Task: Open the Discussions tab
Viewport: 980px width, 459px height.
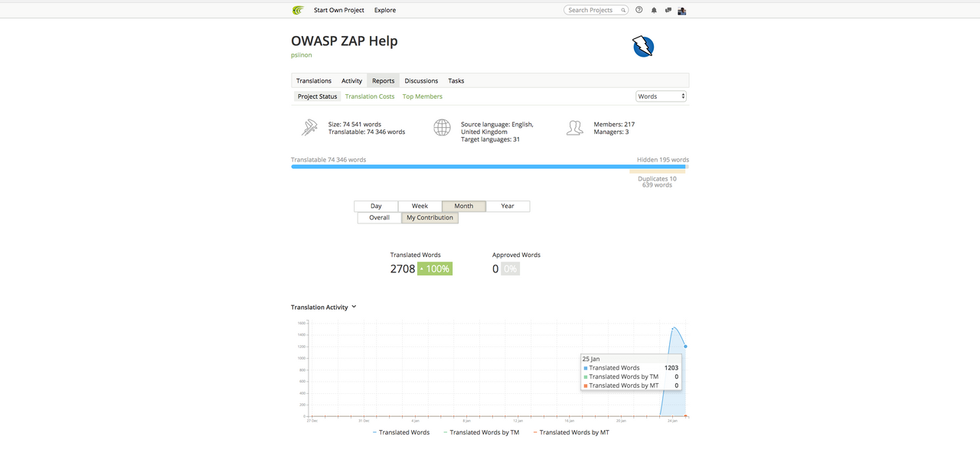Action: pyautogui.click(x=421, y=80)
